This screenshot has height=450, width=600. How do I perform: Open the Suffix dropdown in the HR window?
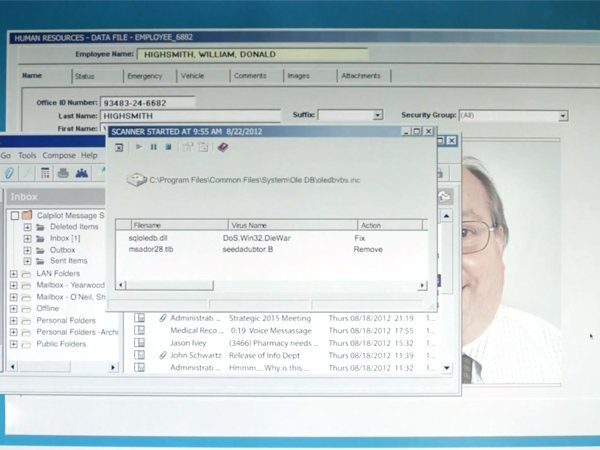point(377,115)
